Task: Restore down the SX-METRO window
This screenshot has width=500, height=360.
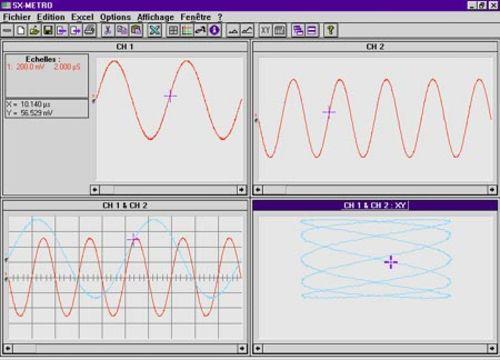Action: pyautogui.click(x=482, y=5)
